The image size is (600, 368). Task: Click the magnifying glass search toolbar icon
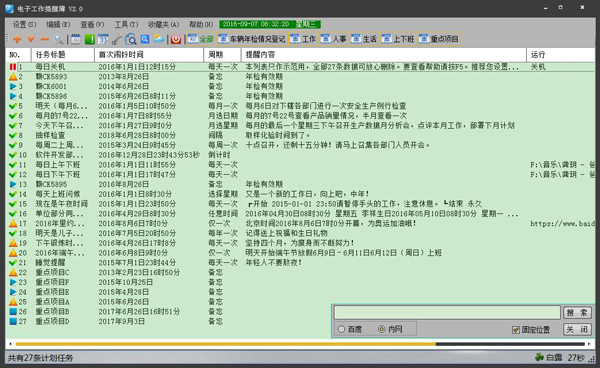(x=59, y=39)
